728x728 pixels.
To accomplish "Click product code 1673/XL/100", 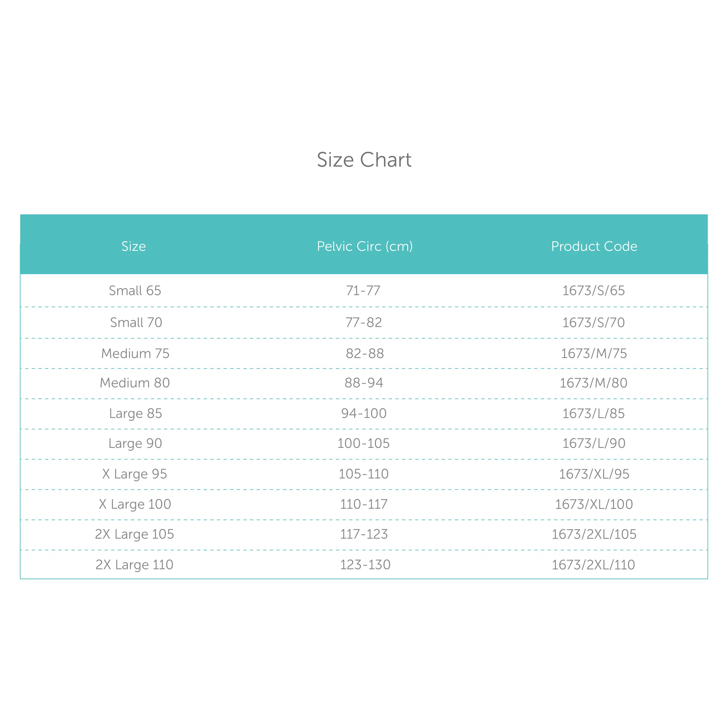I will pos(594,504).
